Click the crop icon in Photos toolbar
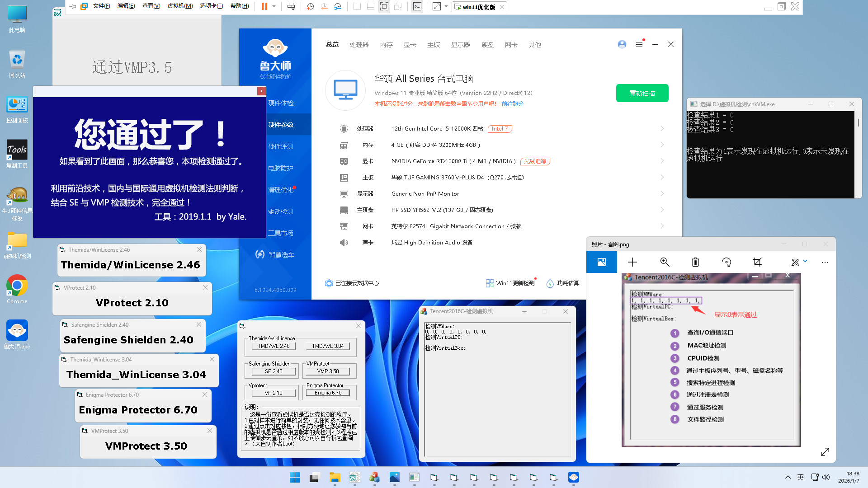 pos(757,262)
